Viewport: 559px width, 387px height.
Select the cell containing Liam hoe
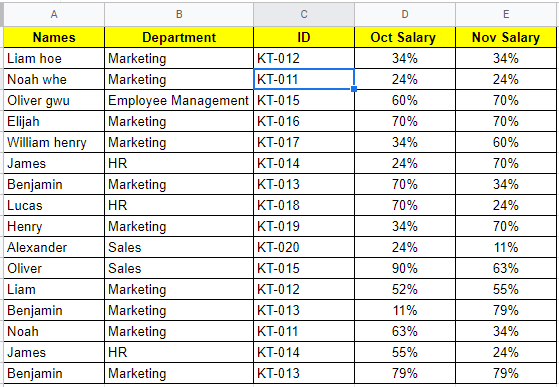click(54, 58)
